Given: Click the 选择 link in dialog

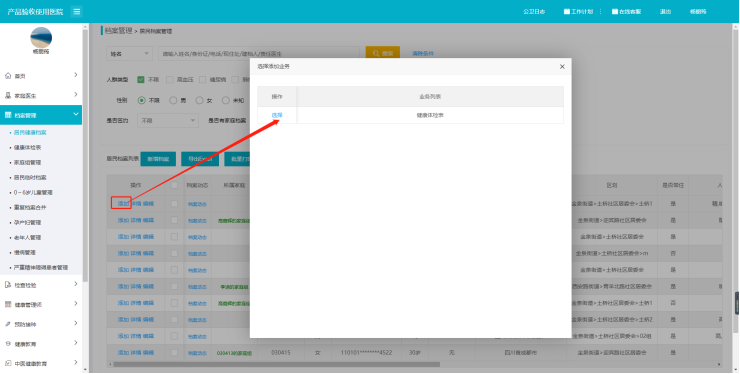Looking at the screenshot, I should (x=277, y=115).
